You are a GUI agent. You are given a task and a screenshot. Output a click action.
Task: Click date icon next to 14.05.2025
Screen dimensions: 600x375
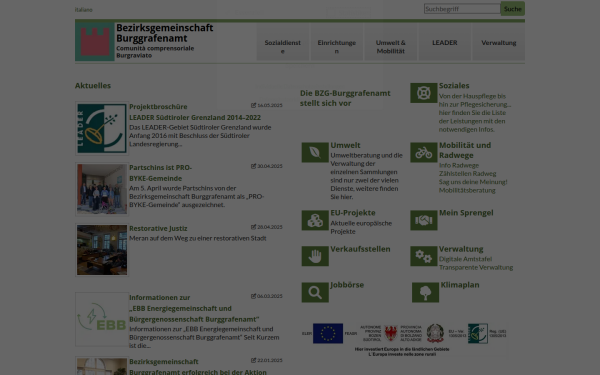tap(253, 105)
